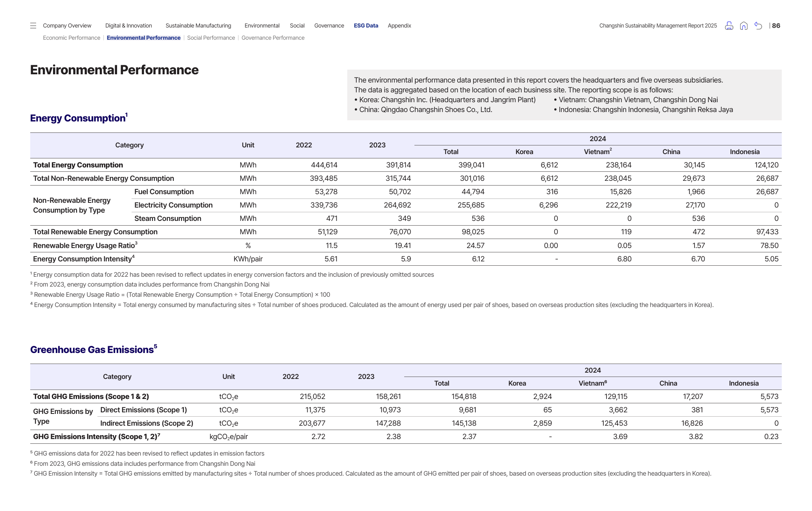Select Total GHG Emissions (Scope 1 & 2) label
The height and width of the screenshot is (511, 812).
point(91,397)
